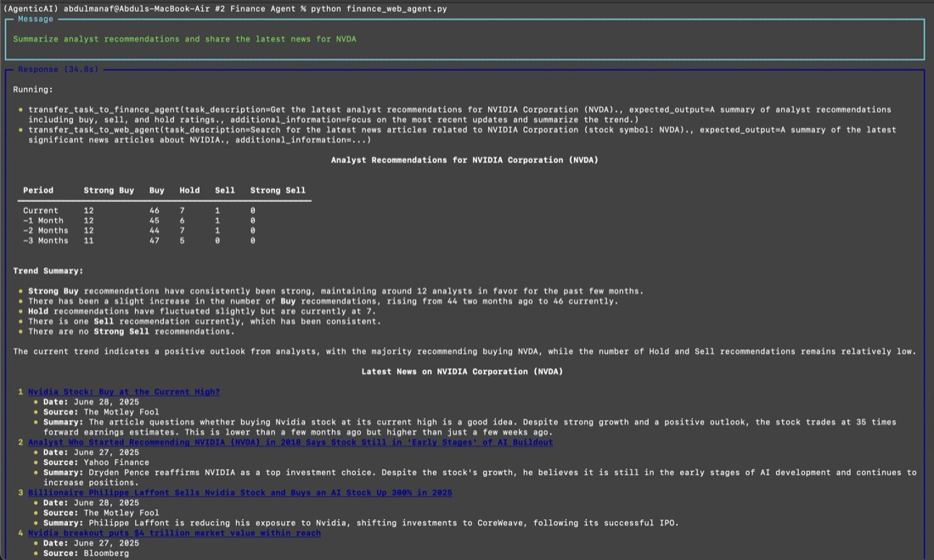This screenshot has width=934, height=560.
Task: Click the '-3 Months' row label
Action: point(46,241)
